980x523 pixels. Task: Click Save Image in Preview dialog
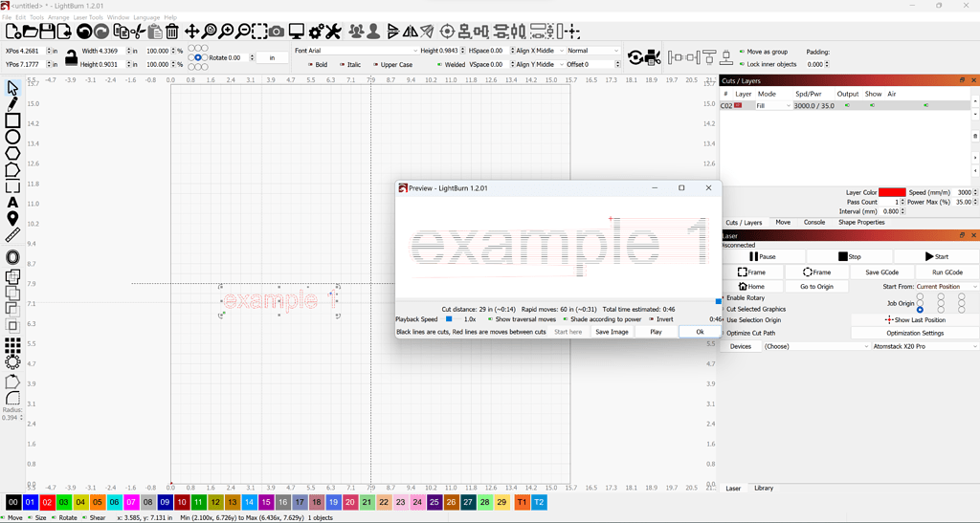612,332
